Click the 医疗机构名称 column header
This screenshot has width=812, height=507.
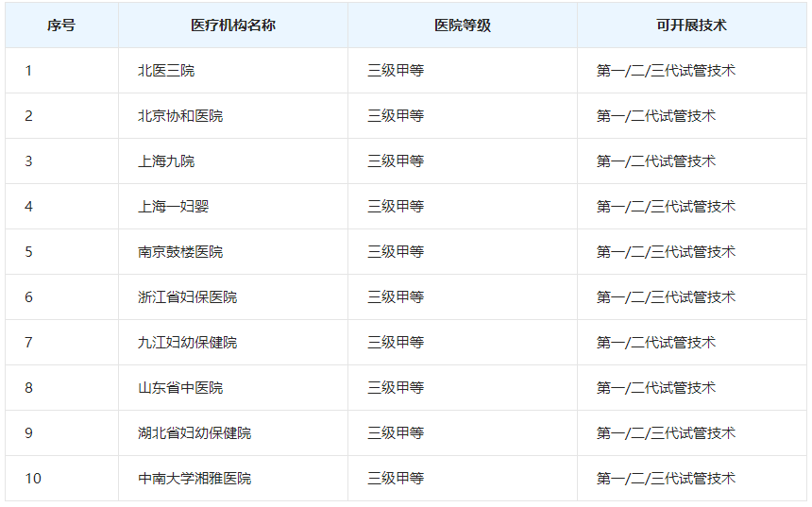tap(232, 25)
